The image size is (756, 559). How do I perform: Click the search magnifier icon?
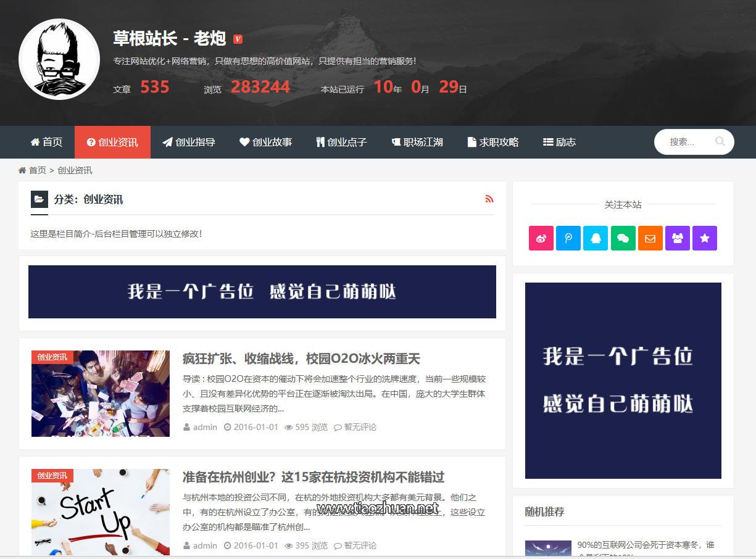(x=720, y=141)
